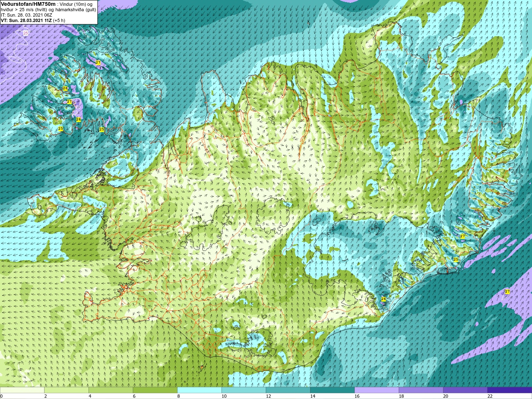This screenshot has width=532, height=399.
Task: Select the 6–8 m/s olive green legend swatch
Action: point(155,390)
